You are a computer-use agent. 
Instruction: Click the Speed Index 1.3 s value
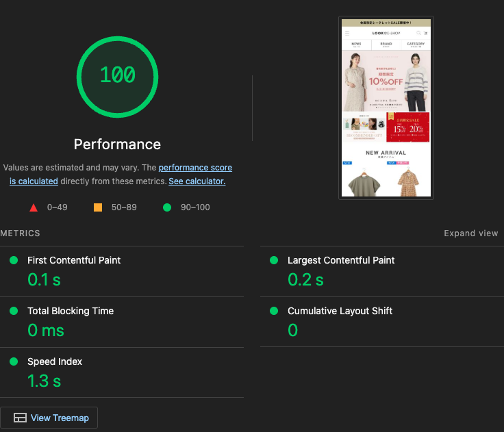click(x=44, y=381)
